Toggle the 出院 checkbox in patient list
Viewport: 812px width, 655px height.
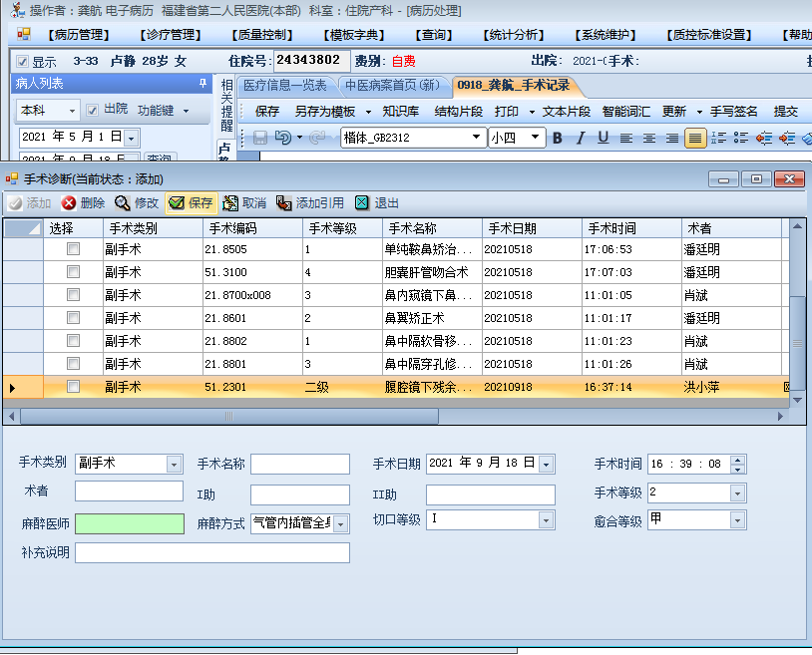click(92, 110)
